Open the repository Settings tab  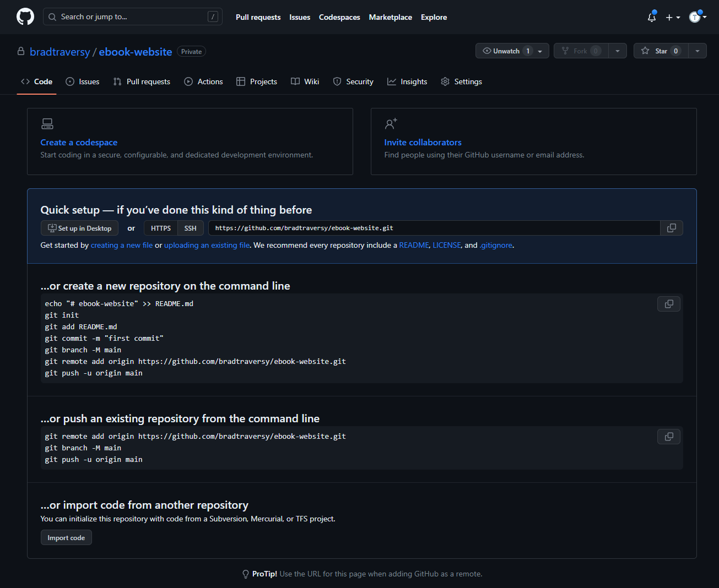[462, 81]
